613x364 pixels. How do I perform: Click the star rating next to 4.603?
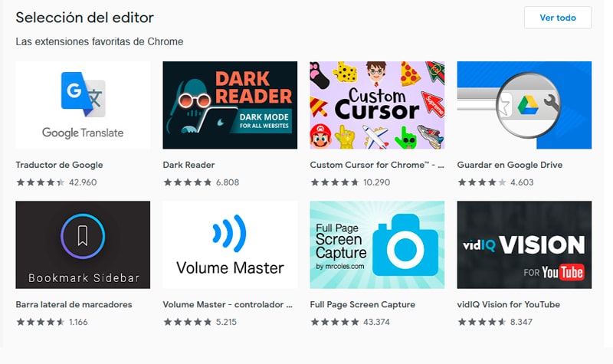tap(482, 182)
